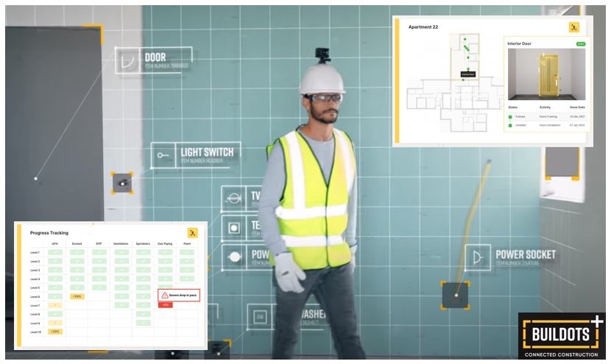Viewport: 611px width, 364px height.
Task: Toggle Level 3 Sprinklers checkmark cell
Action: point(144,270)
